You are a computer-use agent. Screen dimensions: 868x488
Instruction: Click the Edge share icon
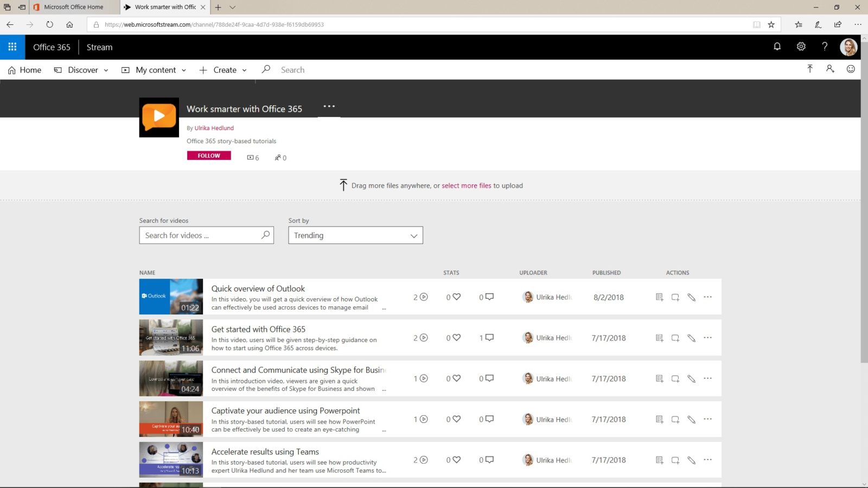point(838,24)
